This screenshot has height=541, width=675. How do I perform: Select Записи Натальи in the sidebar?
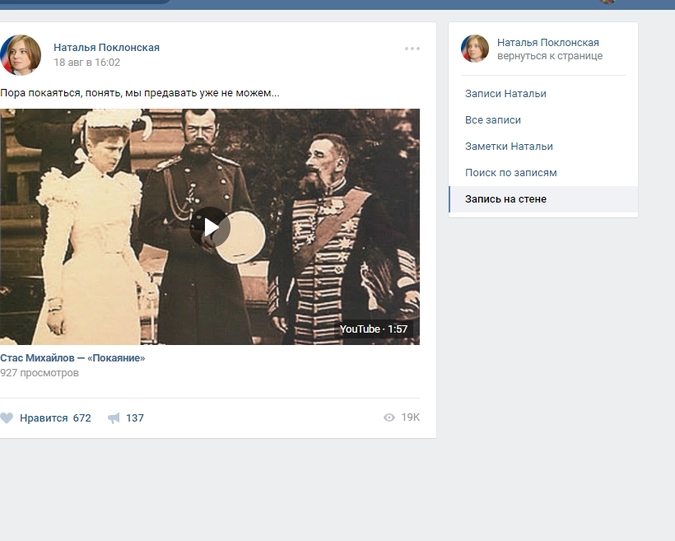pyautogui.click(x=505, y=94)
